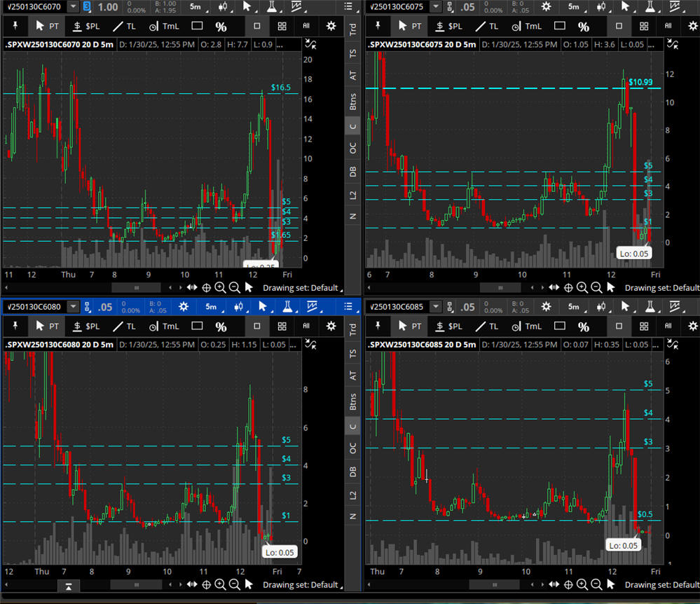Expand the symbol dropdown for C6070

(73, 7)
